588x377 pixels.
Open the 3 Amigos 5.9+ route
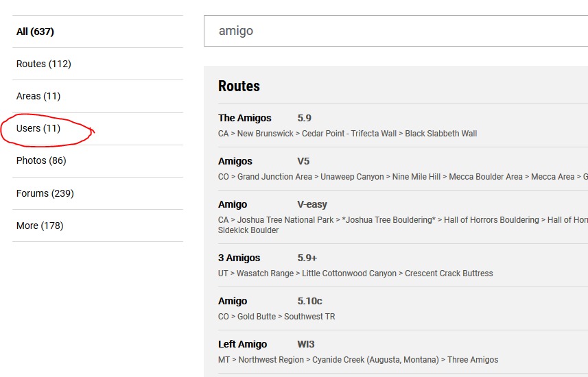tap(239, 258)
